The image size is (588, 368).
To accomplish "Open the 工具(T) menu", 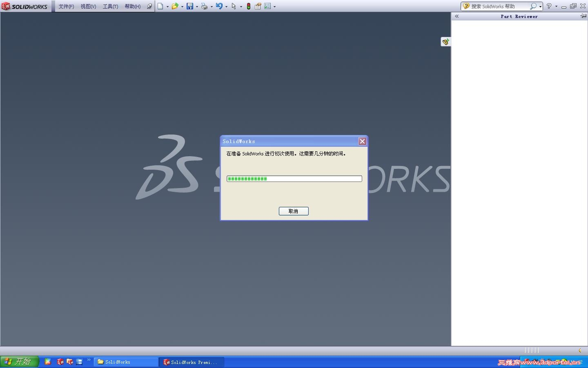I will click(110, 7).
